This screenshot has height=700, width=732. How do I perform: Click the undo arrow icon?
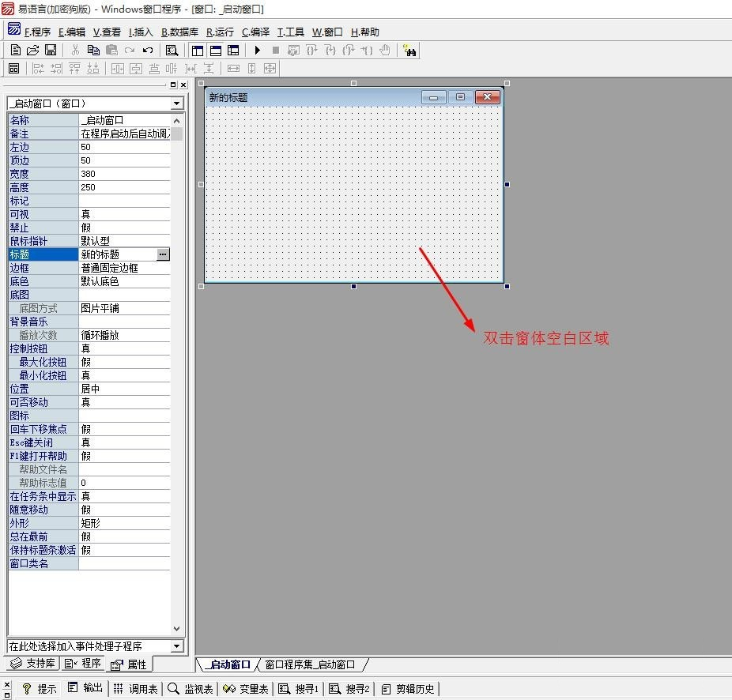click(148, 51)
